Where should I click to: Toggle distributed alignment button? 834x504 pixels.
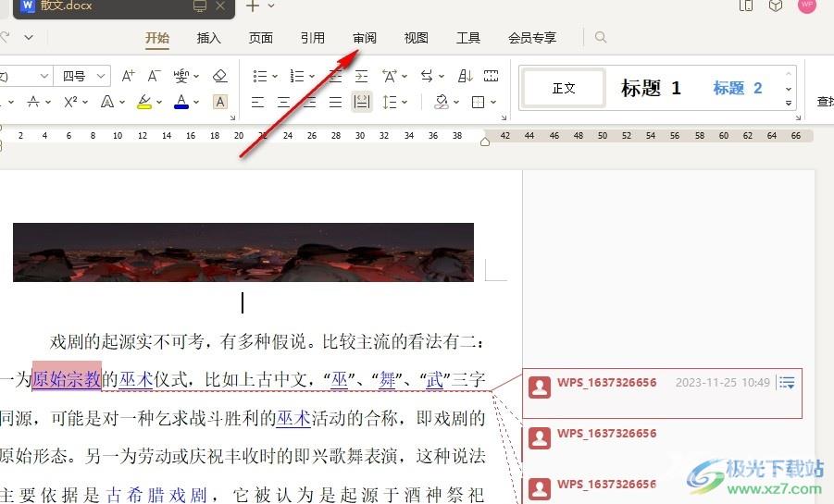[x=362, y=102]
